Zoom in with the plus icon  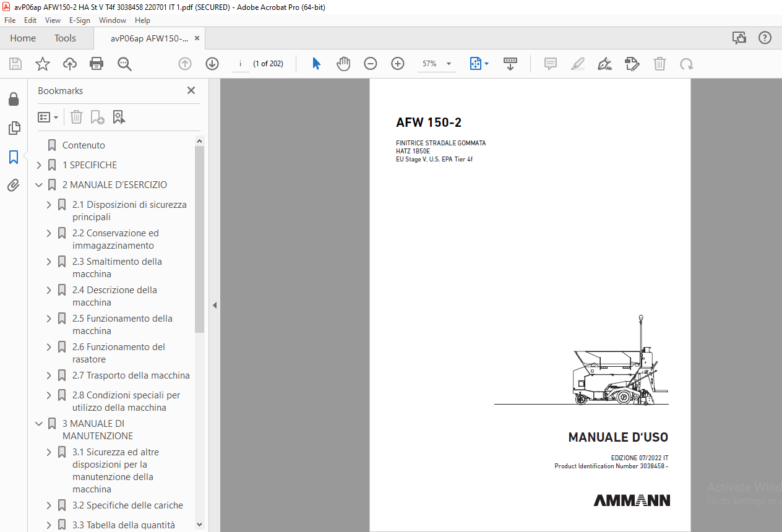click(x=398, y=64)
